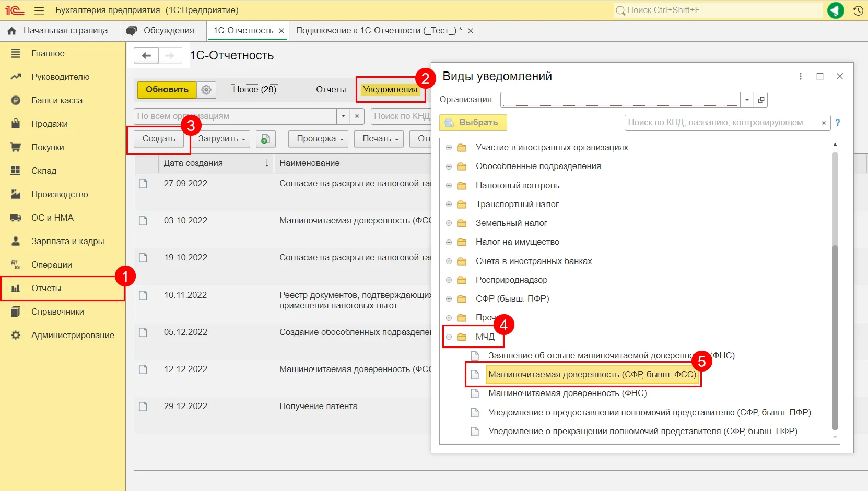This screenshot has width=868, height=491.
Task: Expand Счета в иностранных банках folder
Action: pyautogui.click(x=449, y=261)
